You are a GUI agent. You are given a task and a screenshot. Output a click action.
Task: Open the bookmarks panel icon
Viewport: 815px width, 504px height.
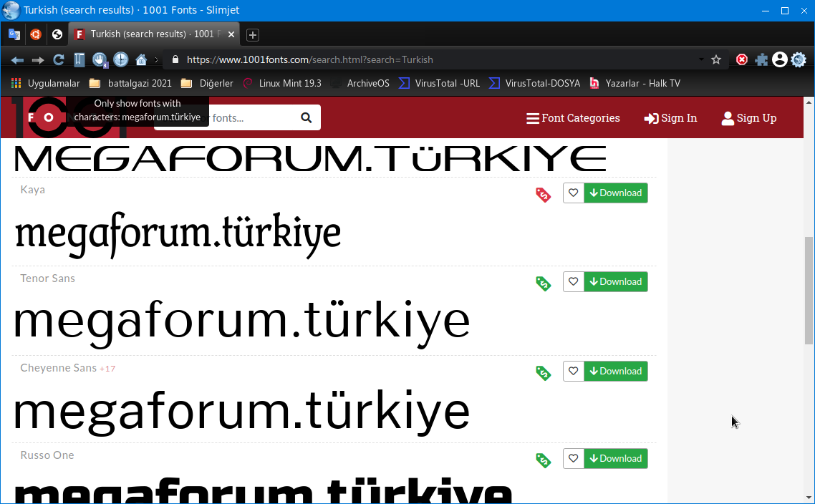pyautogui.click(x=79, y=59)
